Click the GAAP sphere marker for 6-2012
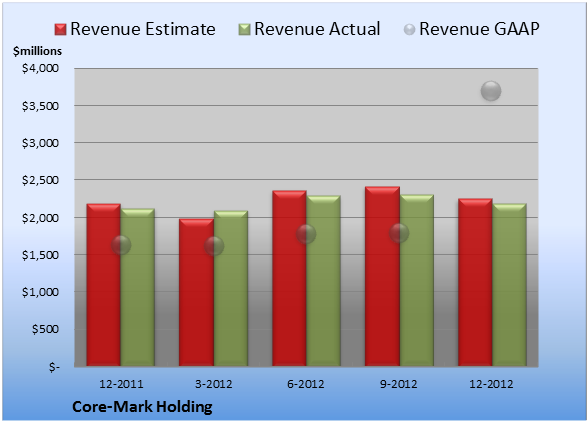The width and height of the screenshot is (588, 422). [306, 234]
